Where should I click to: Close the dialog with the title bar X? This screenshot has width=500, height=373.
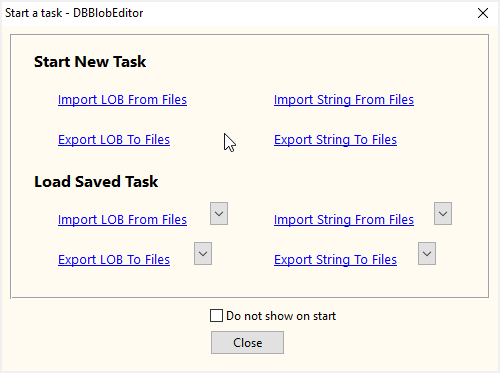pos(483,13)
